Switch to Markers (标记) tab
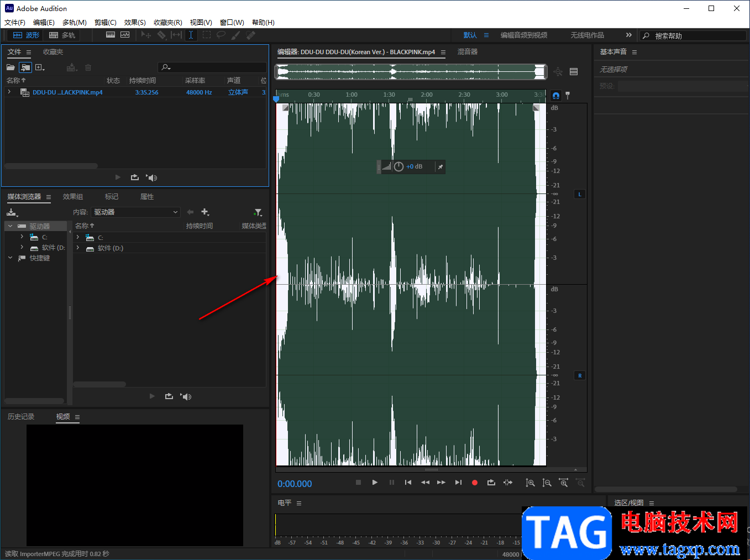Screen dimensions: 750x560 click(x=112, y=197)
